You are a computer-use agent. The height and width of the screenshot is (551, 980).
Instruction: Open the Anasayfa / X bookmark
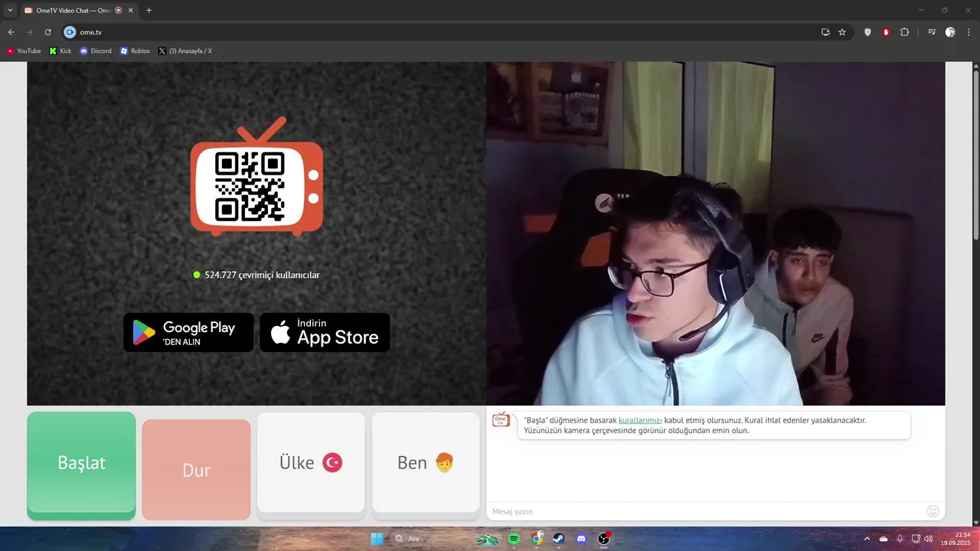point(185,51)
